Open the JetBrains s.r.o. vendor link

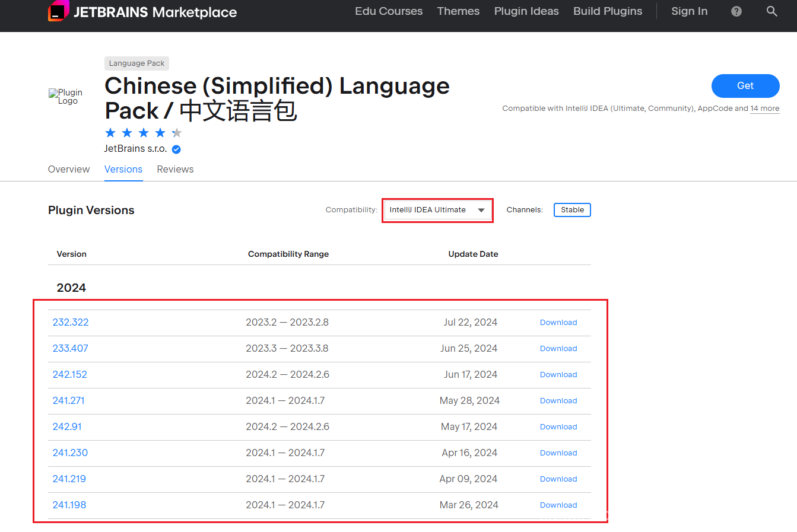[x=135, y=149]
